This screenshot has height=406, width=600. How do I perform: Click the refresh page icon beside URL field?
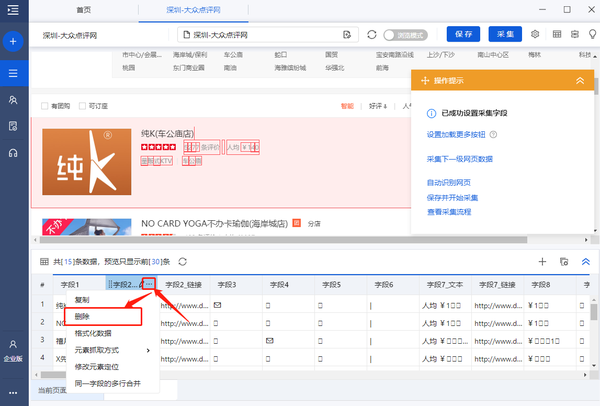(372, 35)
